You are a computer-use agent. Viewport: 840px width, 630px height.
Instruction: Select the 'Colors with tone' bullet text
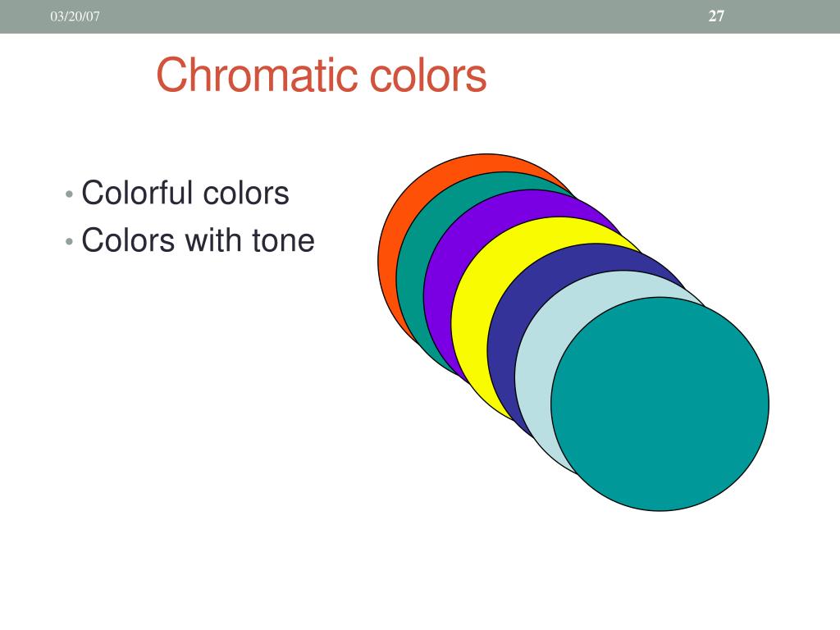click(x=198, y=240)
